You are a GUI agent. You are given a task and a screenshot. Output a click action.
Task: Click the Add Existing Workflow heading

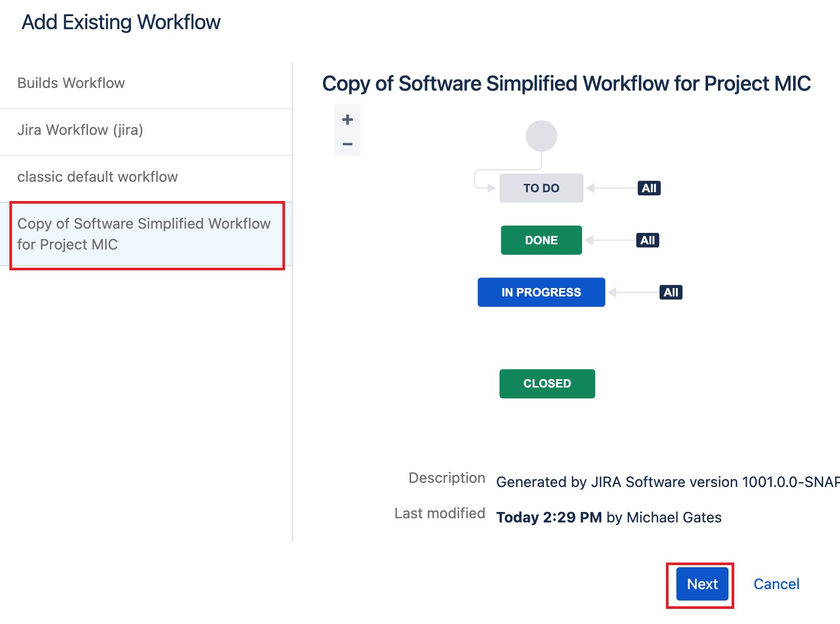pyautogui.click(x=120, y=22)
